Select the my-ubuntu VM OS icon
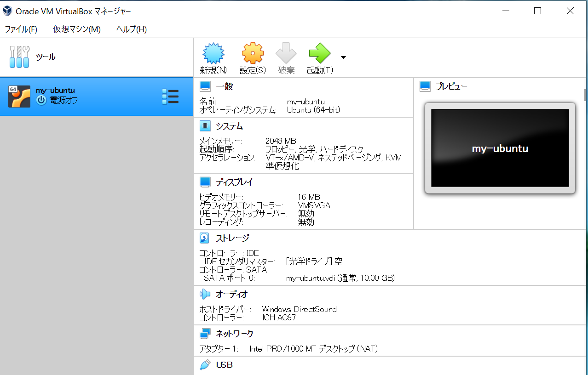This screenshot has width=588, height=375. (19, 97)
